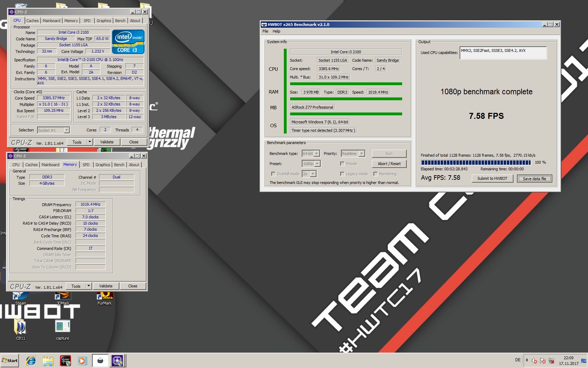
Task: Open Windows Explorer from the taskbar
Action: [48, 360]
